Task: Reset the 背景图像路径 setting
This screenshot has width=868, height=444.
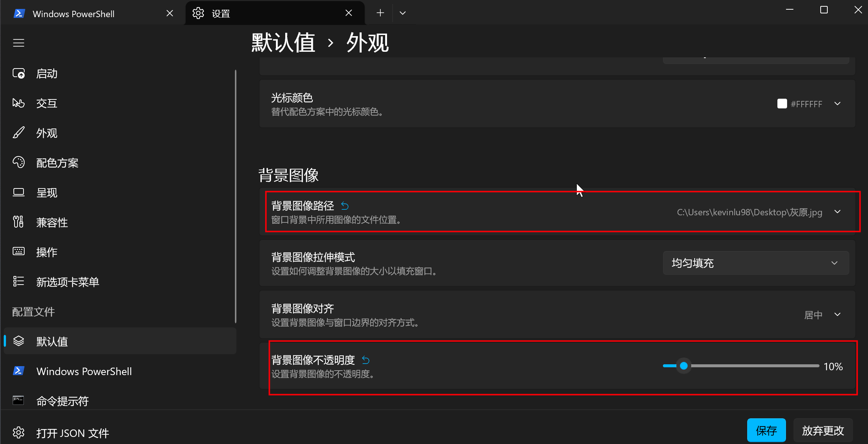Action: click(x=345, y=206)
